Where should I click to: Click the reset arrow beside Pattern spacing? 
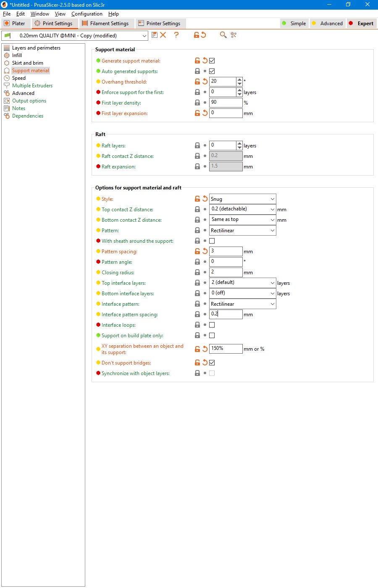point(205,251)
